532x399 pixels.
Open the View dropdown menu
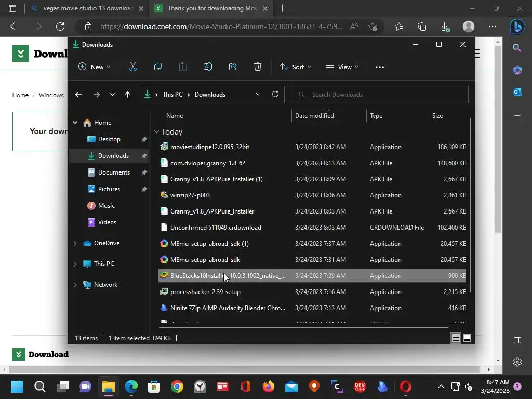[x=342, y=67]
